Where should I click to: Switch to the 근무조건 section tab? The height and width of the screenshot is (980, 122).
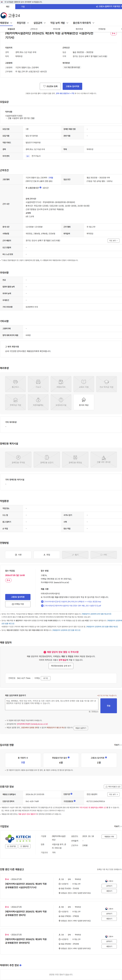(34, 29)
